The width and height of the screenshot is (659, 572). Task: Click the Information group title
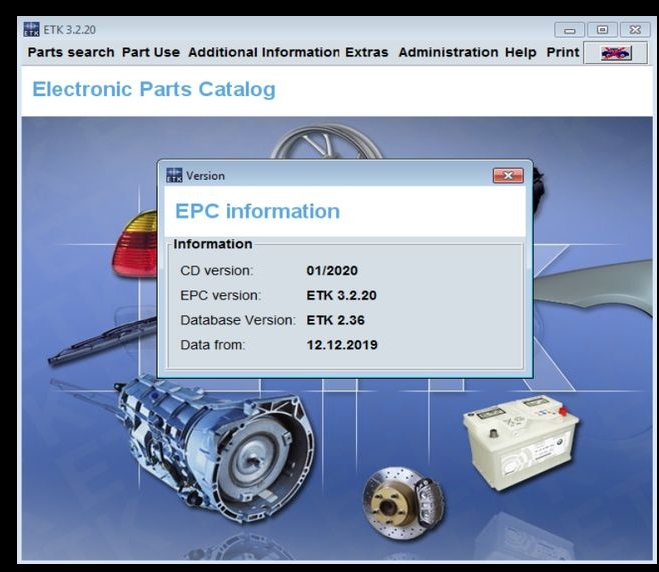point(213,244)
